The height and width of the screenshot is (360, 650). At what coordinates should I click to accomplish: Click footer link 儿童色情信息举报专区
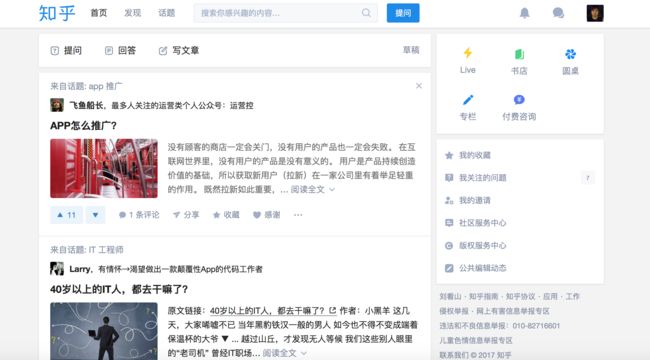tap(476, 341)
